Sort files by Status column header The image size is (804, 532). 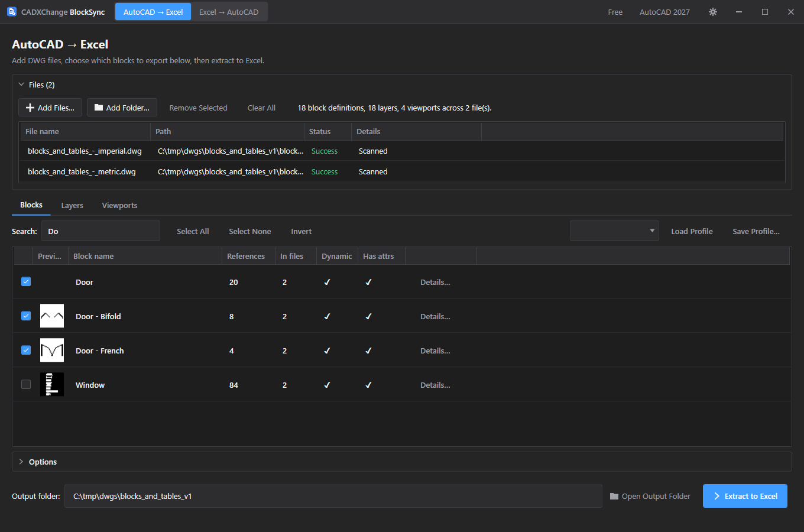click(328, 131)
